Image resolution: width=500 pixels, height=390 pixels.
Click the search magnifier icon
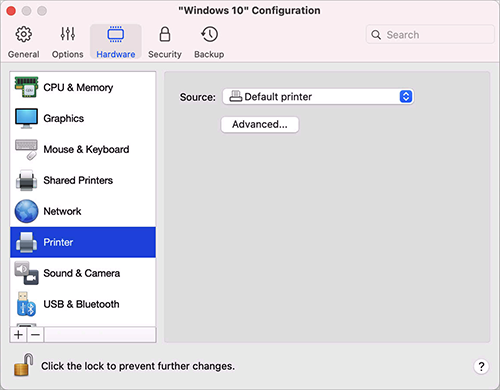point(376,35)
